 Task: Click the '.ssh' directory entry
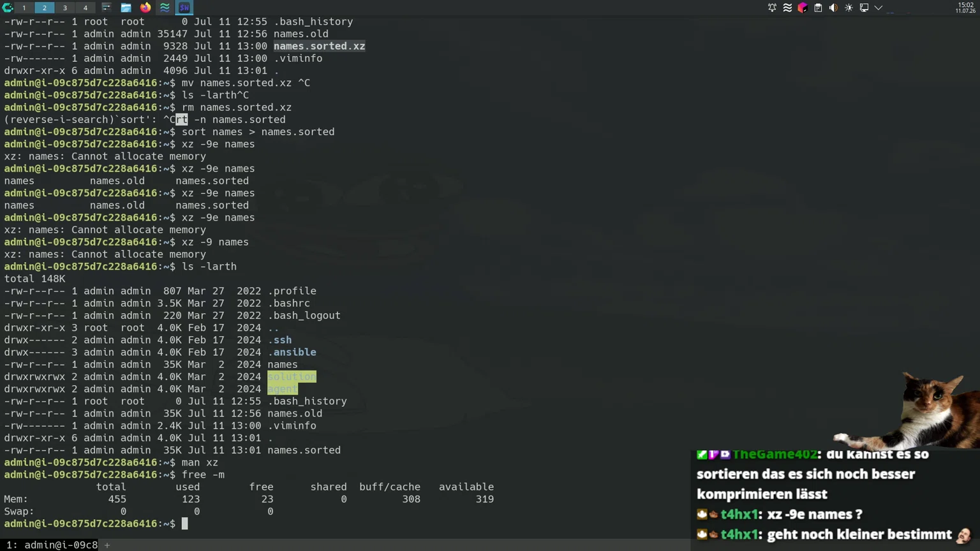click(279, 340)
